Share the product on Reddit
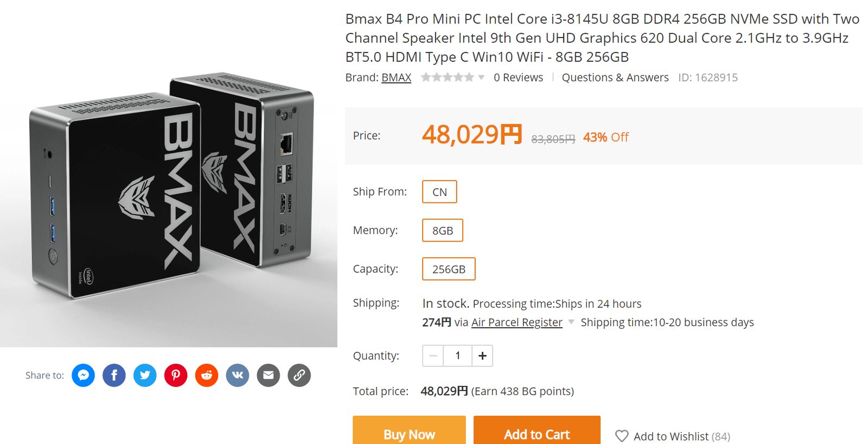The height and width of the screenshot is (444, 868). point(207,375)
